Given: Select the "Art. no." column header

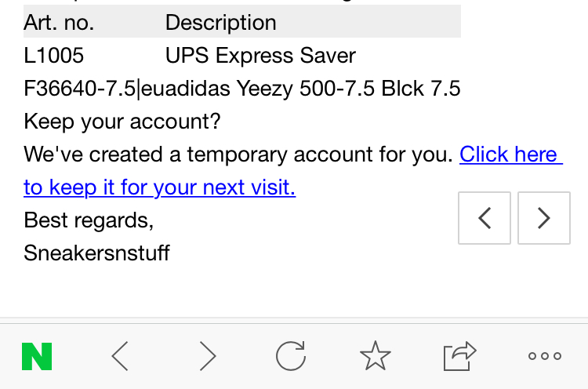Looking at the screenshot, I should point(59,23).
